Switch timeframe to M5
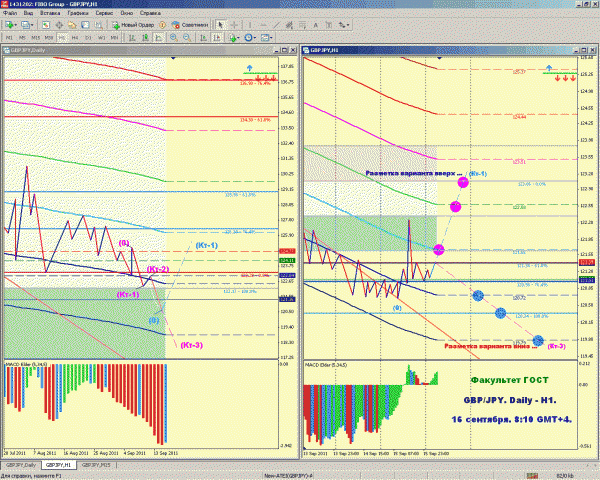The width and height of the screenshot is (600, 480). click(x=22, y=38)
